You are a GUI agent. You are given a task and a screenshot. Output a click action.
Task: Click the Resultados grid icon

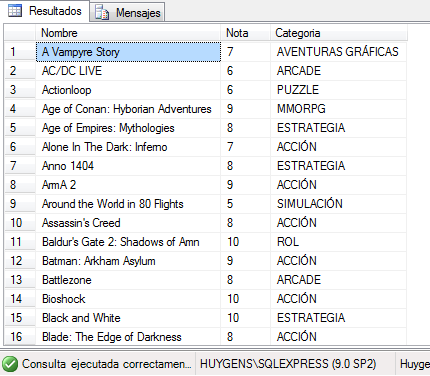pos(15,11)
